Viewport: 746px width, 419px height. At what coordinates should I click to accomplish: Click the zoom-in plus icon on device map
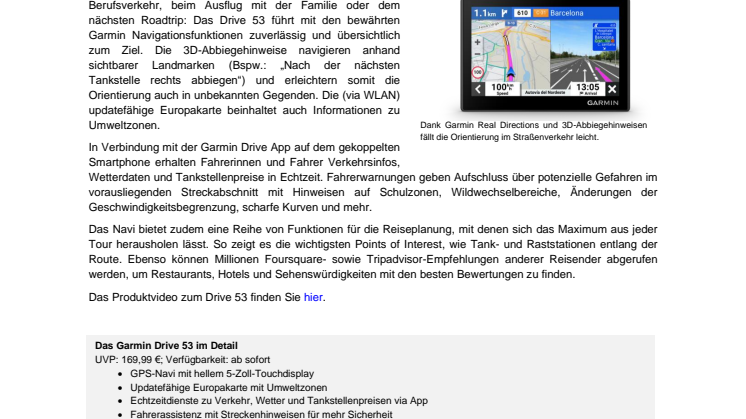[x=478, y=42]
